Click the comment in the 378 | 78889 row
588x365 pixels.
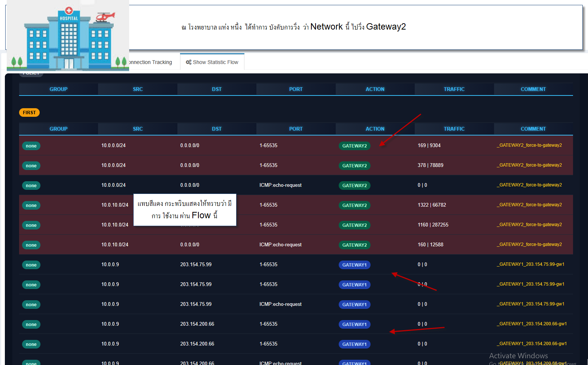click(529, 165)
